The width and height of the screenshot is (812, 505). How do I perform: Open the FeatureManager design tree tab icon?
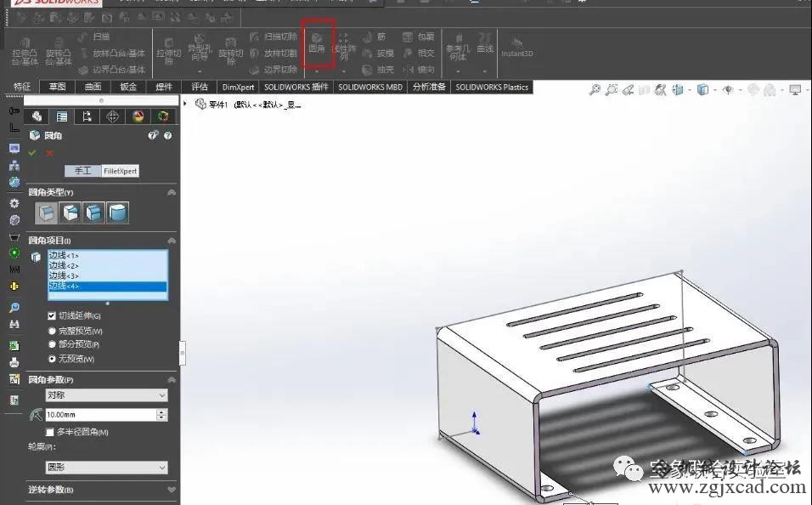pos(37,116)
